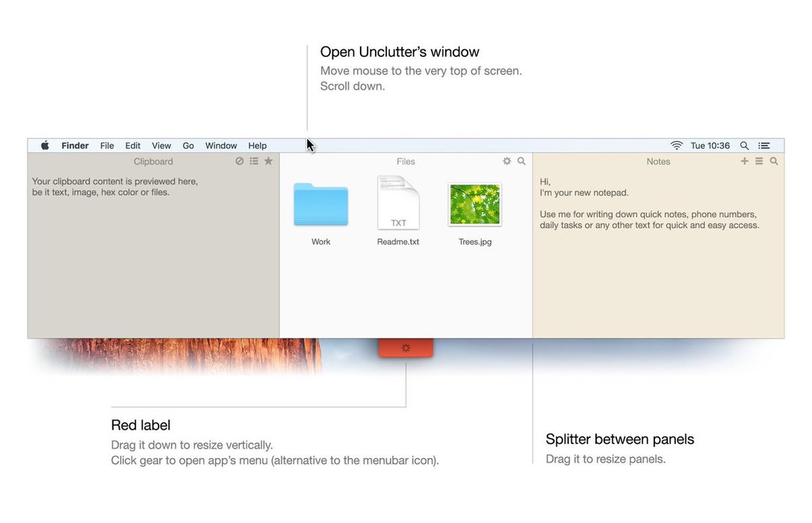
Task: Add a new note with the plus icon
Action: [x=744, y=161]
